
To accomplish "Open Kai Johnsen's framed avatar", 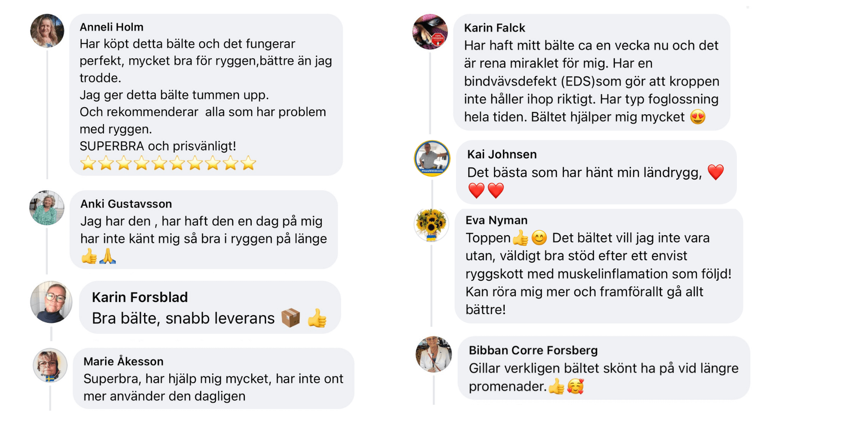I will [432, 158].
